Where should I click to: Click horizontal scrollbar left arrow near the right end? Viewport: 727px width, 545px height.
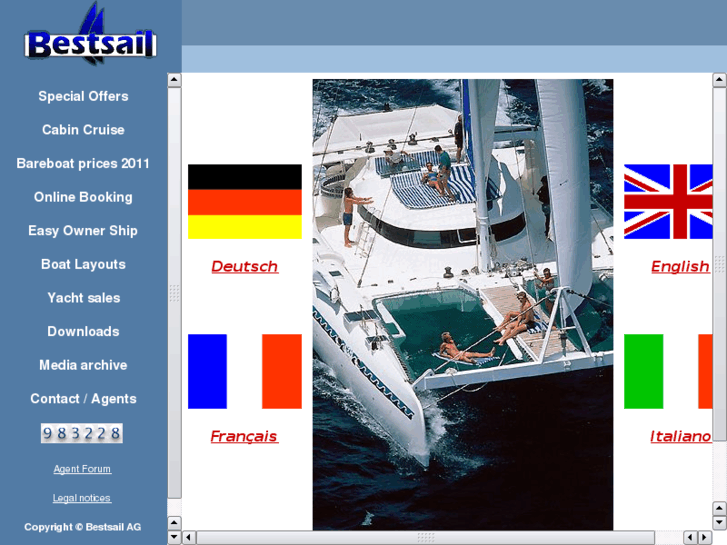click(x=691, y=538)
